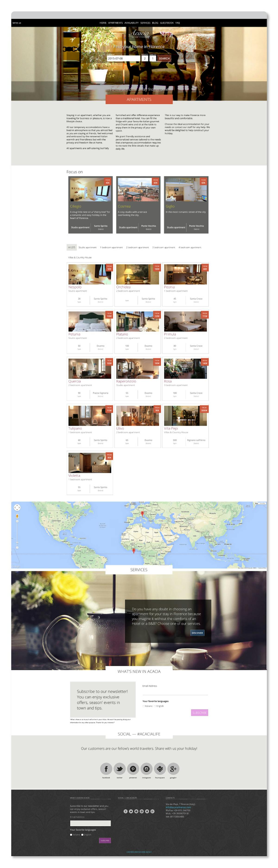Screen dimensions: 278x868
Task: Click the Email Address field beside the Subscribe box
Action: coord(175,692)
